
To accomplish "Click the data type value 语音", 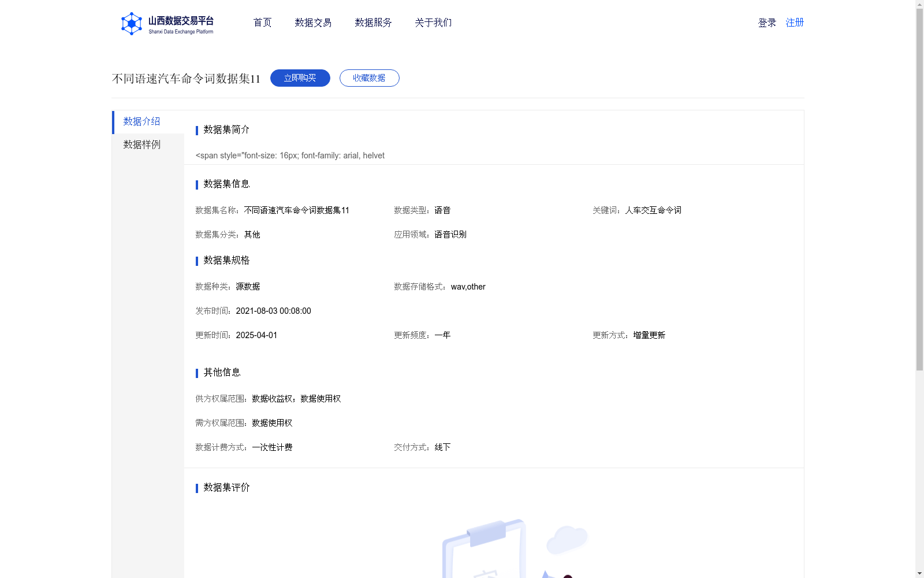I will coord(442,210).
